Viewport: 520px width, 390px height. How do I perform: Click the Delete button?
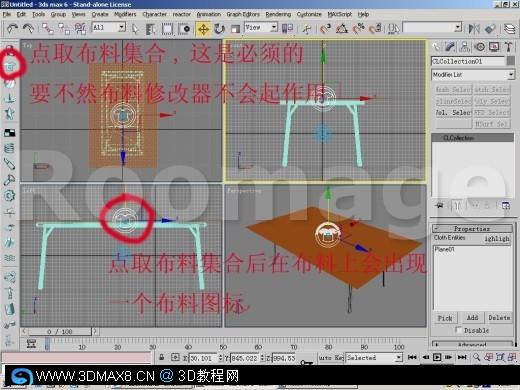(x=499, y=318)
